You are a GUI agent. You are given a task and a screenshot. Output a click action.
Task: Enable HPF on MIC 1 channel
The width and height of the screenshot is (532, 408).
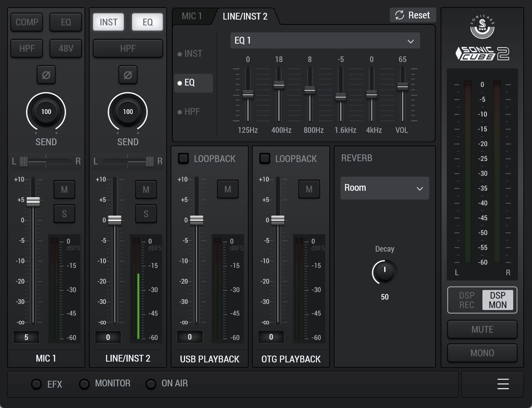pos(27,48)
